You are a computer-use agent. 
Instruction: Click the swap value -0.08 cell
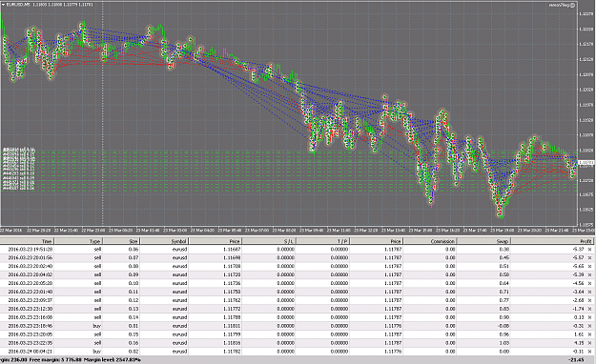point(504,326)
